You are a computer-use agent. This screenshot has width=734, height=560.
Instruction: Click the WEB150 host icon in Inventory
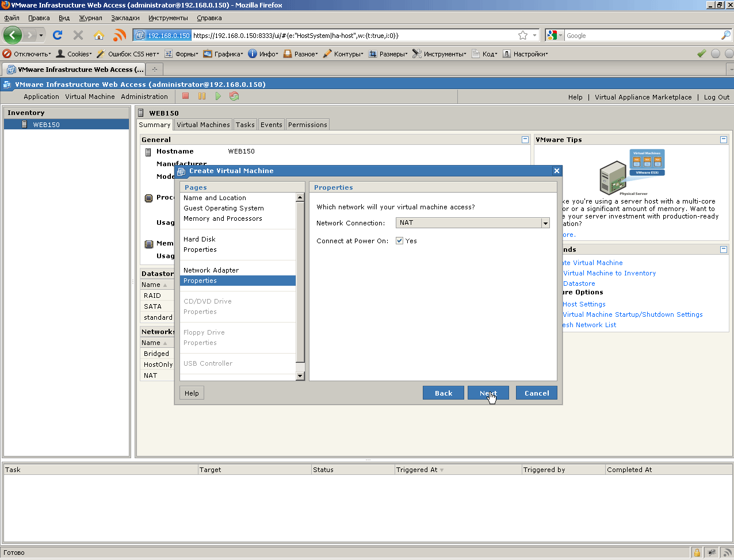tap(25, 124)
